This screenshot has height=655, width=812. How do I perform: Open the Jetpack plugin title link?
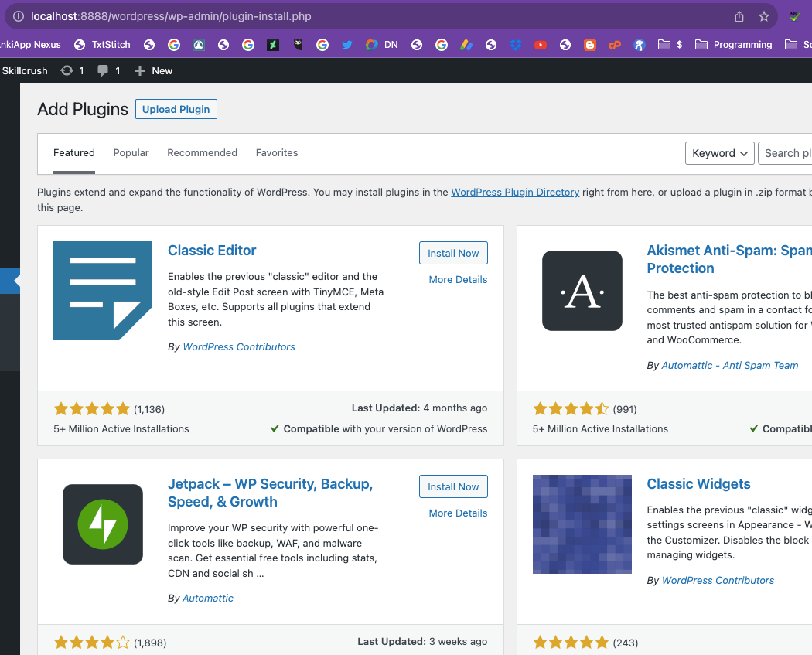click(271, 493)
